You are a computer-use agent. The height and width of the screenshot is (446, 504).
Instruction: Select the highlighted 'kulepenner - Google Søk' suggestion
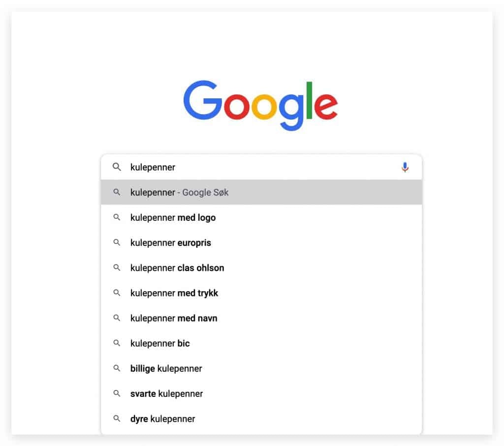click(261, 192)
